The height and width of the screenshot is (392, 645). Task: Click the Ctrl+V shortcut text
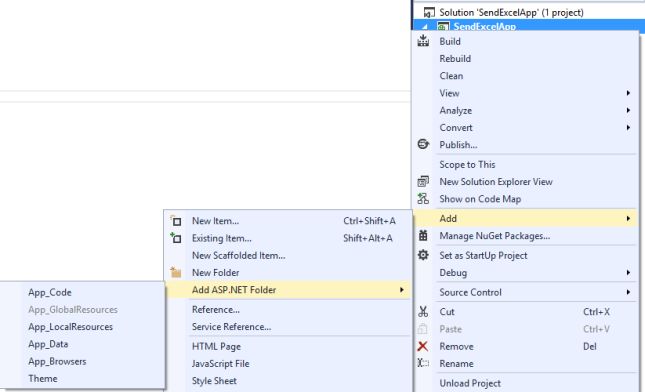(x=596, y=329)
